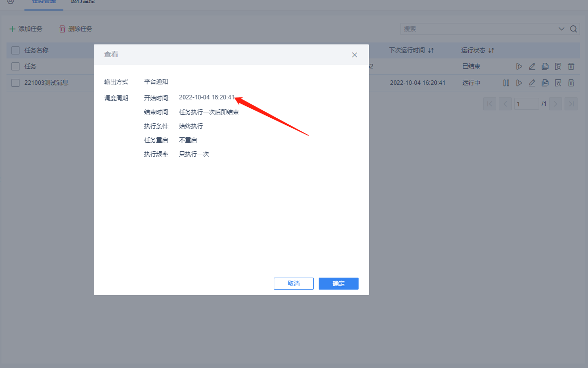Sort by 下次运行时间 column
The width and height of the screenshot is (588, 368).
pos(431,50)
